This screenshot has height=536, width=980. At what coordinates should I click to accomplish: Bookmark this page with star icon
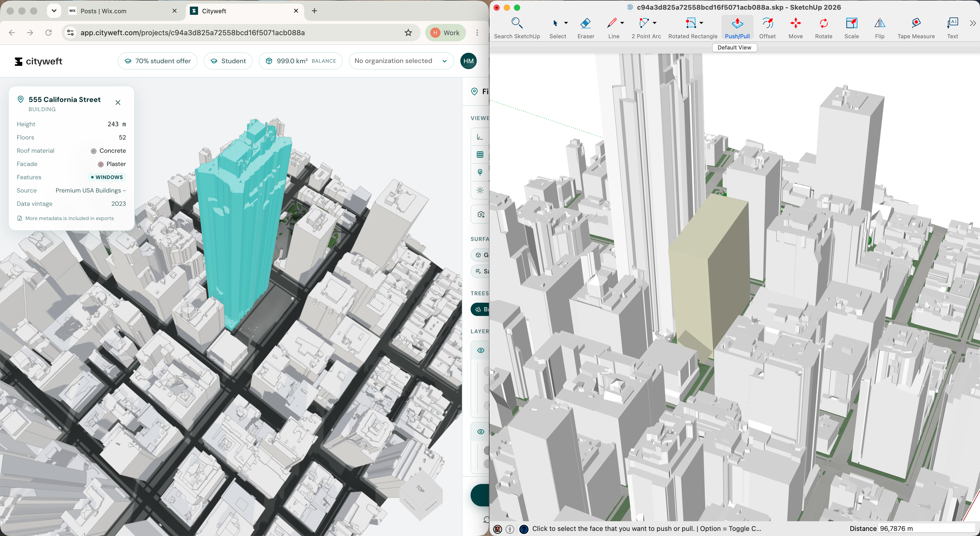pos(408,33)
